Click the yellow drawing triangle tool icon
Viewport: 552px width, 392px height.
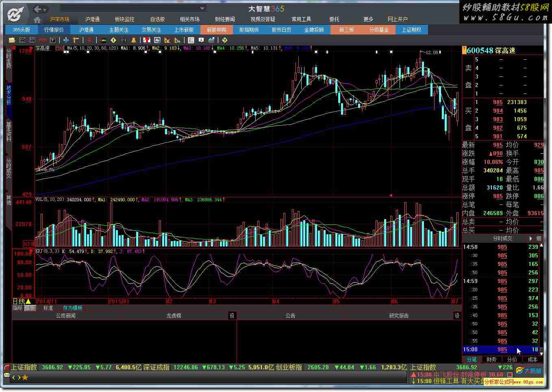[167, 40]
